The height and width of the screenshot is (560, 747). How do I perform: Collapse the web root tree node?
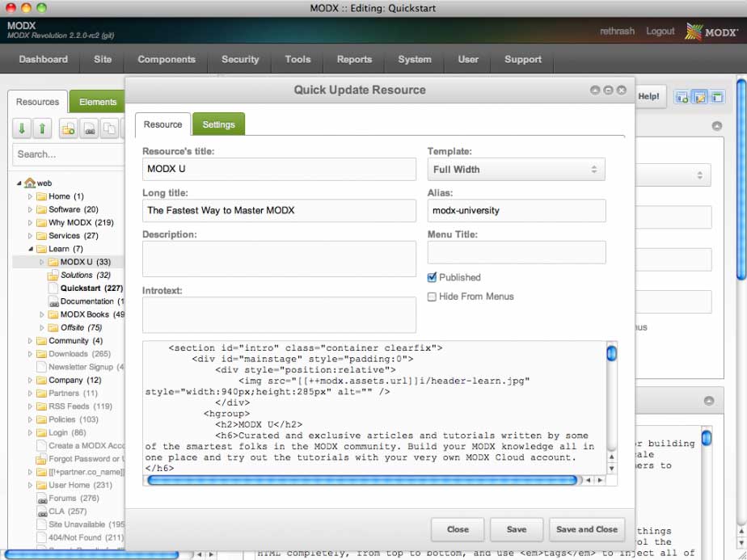click(19, 183)
